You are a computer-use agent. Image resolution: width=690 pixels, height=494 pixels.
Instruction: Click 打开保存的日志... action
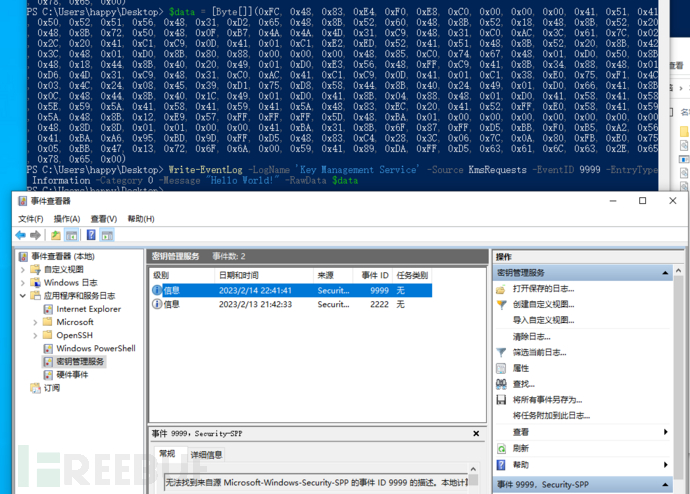click(543, 289)
